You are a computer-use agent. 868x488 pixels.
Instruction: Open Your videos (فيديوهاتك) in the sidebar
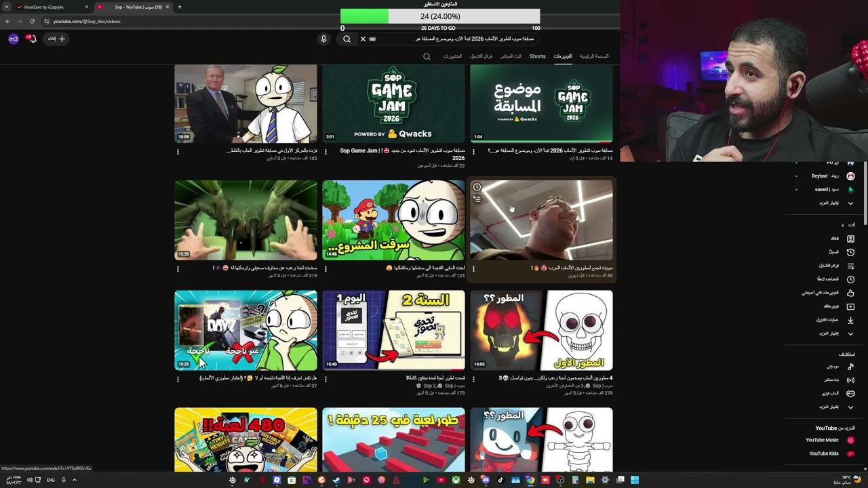838,306
